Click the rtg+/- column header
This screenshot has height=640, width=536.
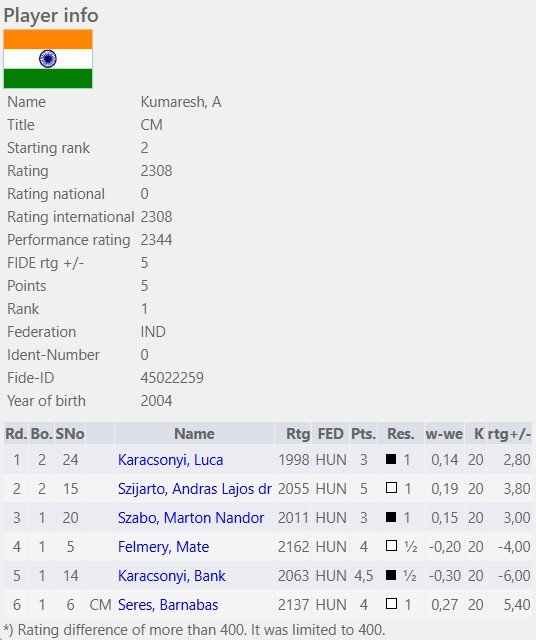509,433
